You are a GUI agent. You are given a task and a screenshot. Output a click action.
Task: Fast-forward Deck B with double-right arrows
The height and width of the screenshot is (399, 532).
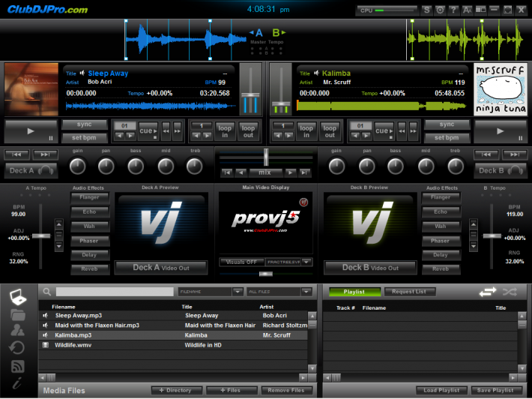pyautogui.click(x=414, y=131)
